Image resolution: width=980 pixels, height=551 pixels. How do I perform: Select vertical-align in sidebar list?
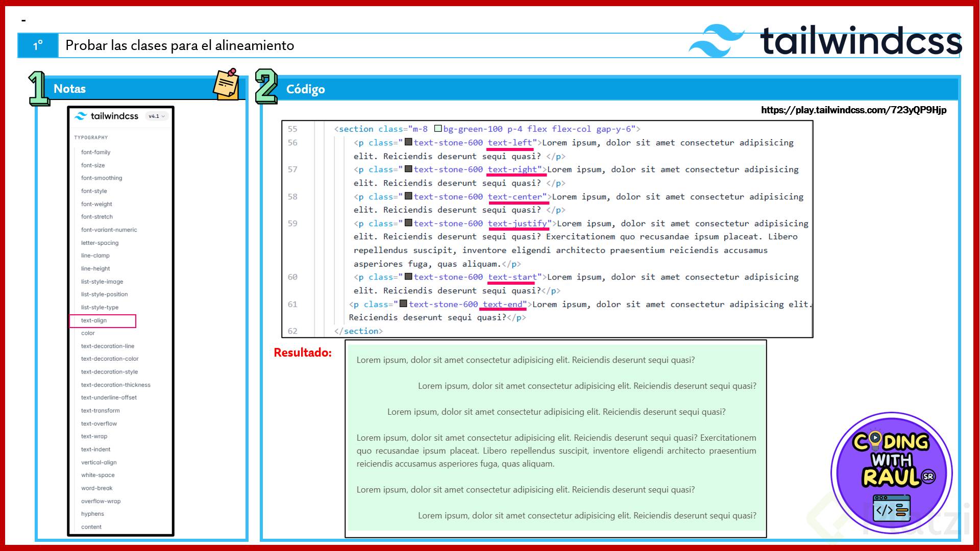click(99, 462)
